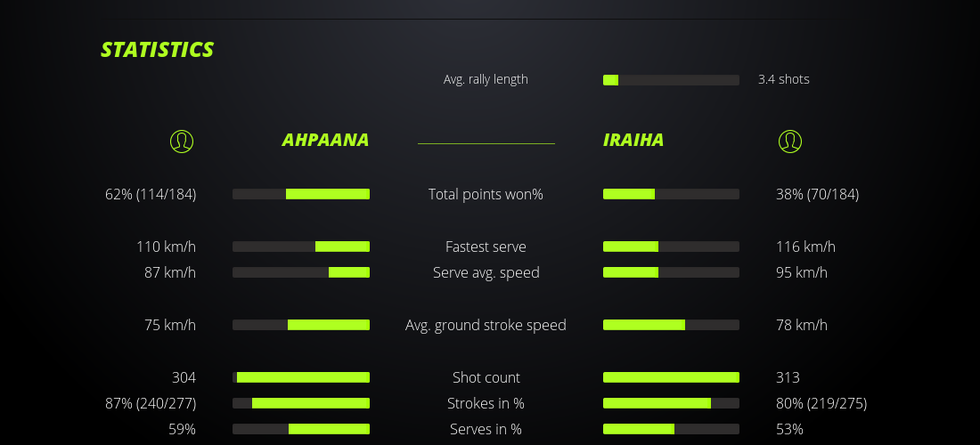The image size is (980, 445).
Task: Click Iraiha's Total points won bar
Action: [x=671, y=194]
